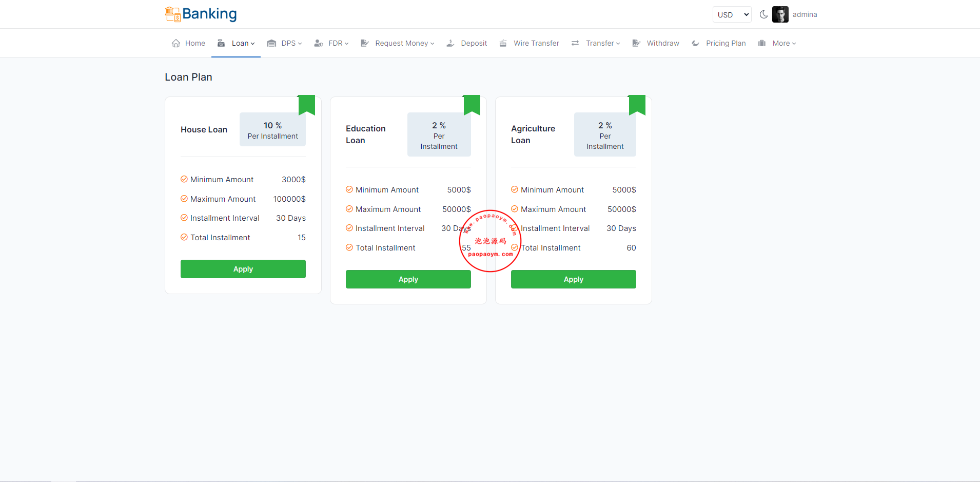Click the Banking logo icon
Image resolution: width=980 pixels, height=482 pixels.
tap(172, 14)
